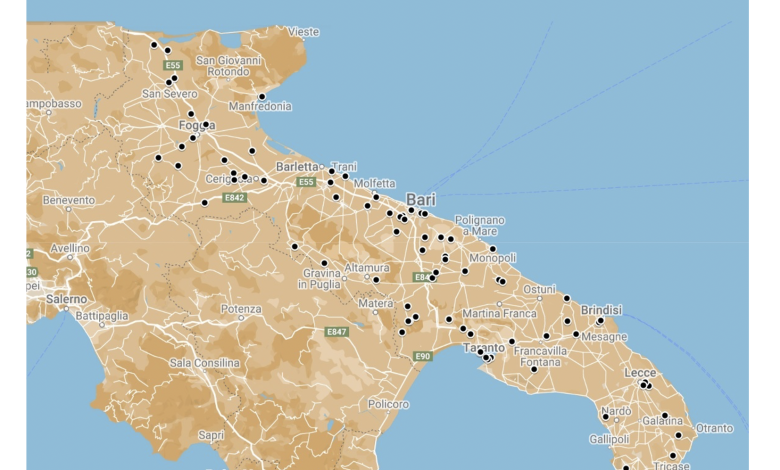Select the Benevento city label
This screenshot has width=780, height=470.
[x=69, y=200]
